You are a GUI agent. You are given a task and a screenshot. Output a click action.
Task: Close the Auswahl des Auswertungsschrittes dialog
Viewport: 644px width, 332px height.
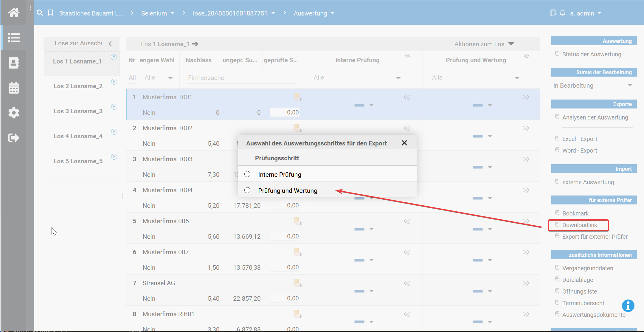pos(404,143)
